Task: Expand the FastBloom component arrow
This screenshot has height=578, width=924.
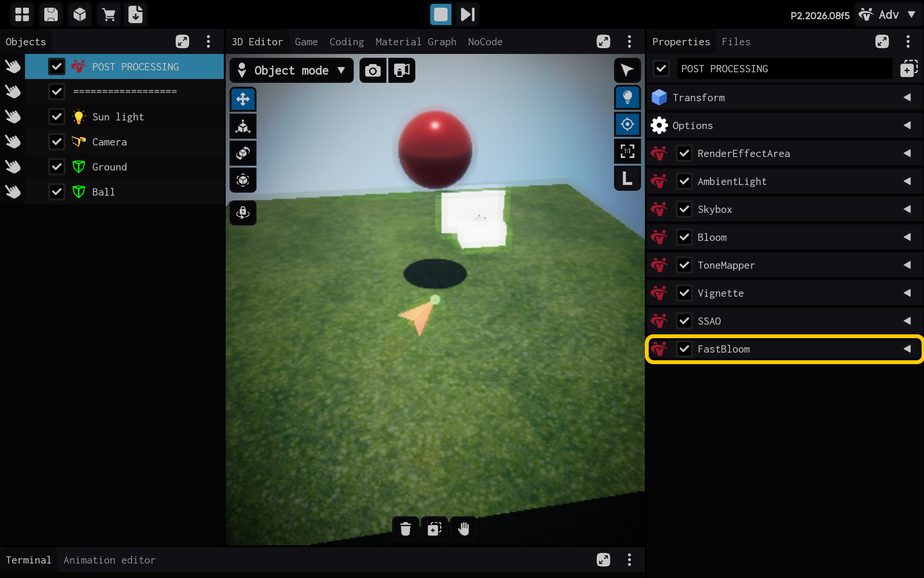Action: tap(907, 349)
